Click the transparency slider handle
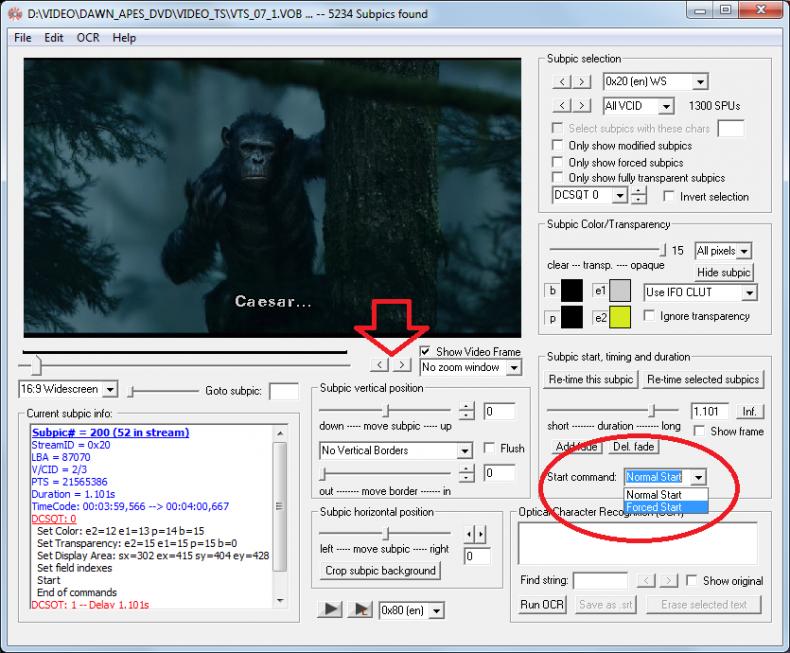 (x=663, y=249)
